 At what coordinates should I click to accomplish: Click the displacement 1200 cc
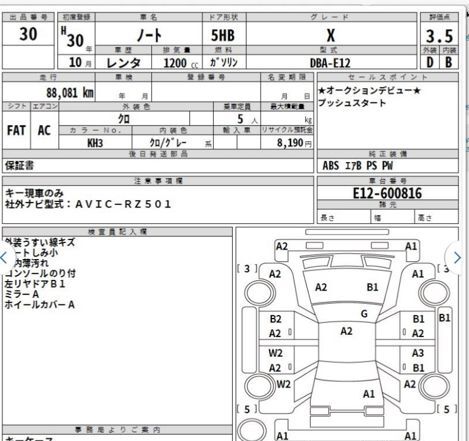click(181, 63)
